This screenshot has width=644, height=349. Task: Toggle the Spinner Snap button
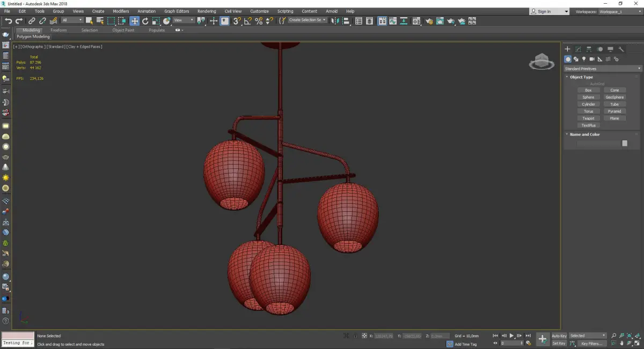point(269,21)
